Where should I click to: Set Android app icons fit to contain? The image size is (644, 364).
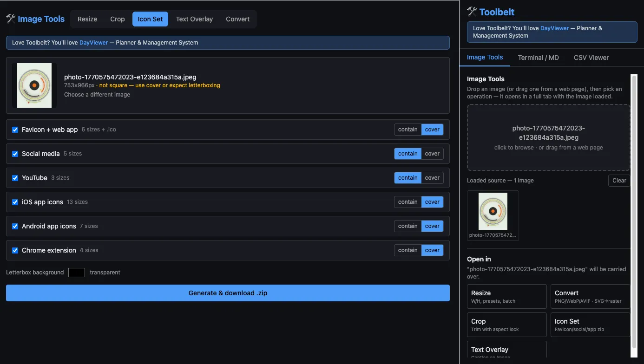click(408, 226)
